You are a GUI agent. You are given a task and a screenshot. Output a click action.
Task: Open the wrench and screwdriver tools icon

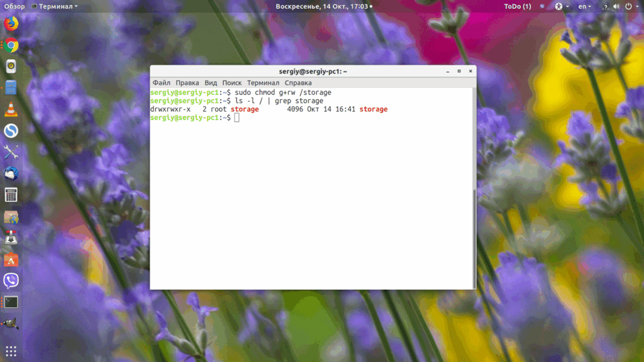click(x=11, y=152)
